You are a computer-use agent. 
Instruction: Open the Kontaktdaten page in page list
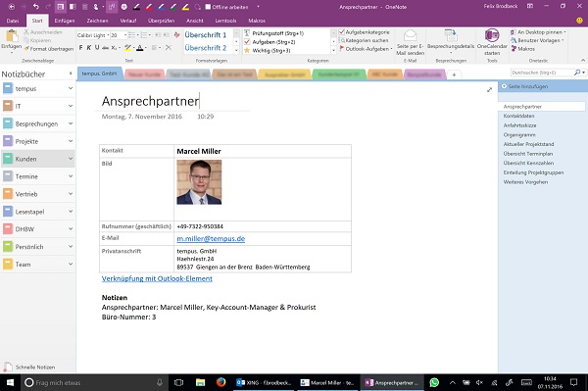pyautogui.click(x=518, y=116)
